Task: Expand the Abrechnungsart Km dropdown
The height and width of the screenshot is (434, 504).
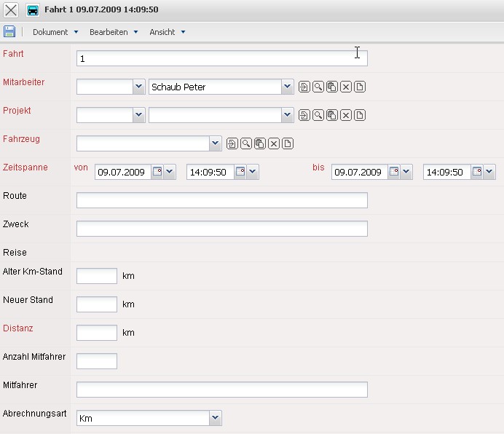Action: tap(215, 418)
